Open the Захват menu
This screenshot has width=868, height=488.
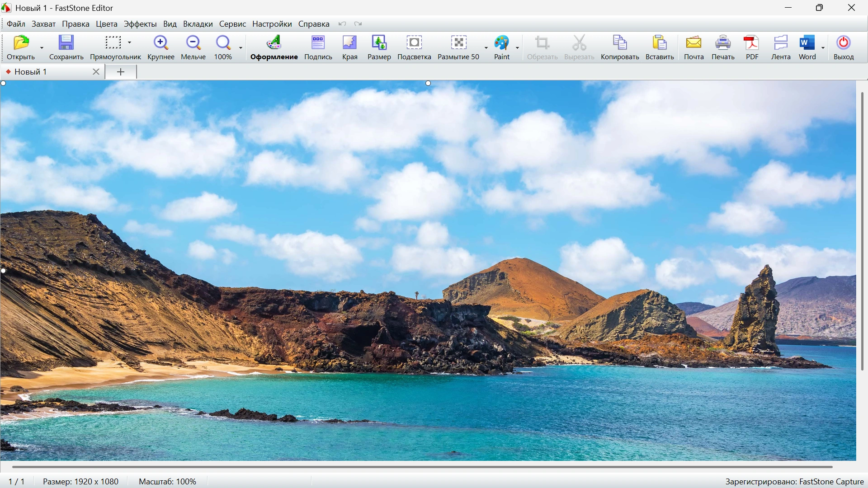coord(43,24)
